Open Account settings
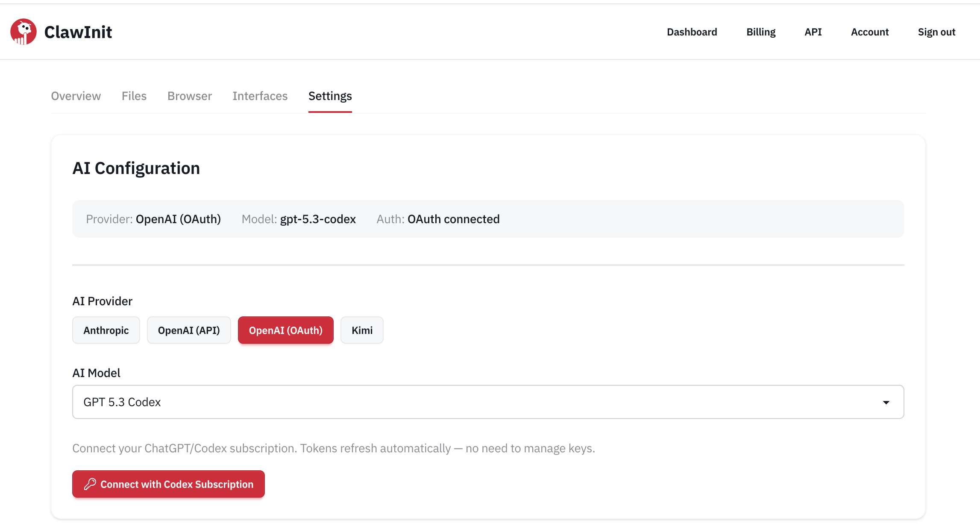The image size is (980, 531). 870,32
